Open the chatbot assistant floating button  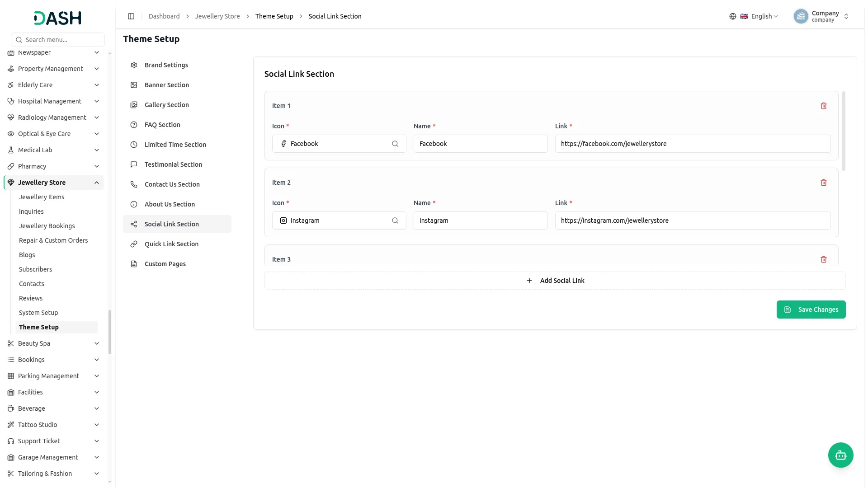(840, 455)
